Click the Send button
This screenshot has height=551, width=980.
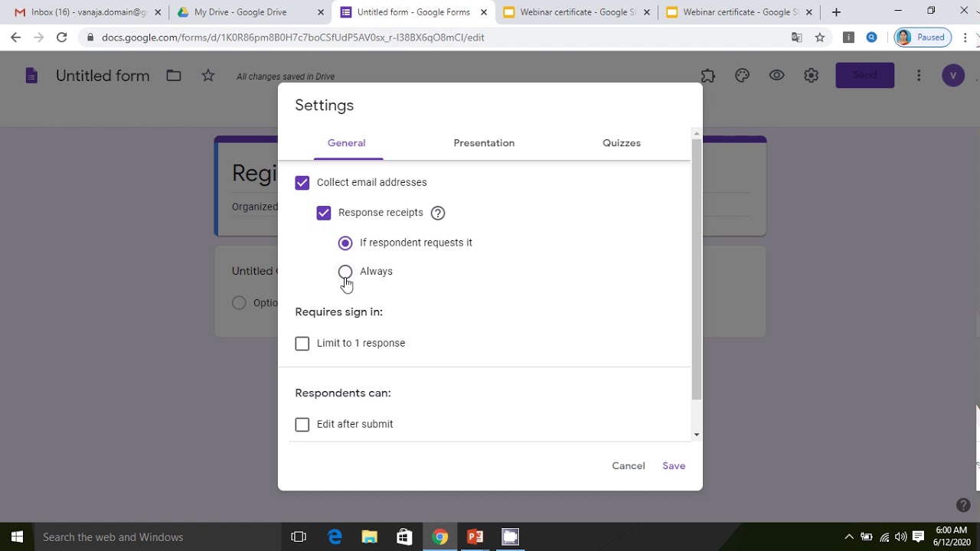pyautogui.click(x=864, y=75)
